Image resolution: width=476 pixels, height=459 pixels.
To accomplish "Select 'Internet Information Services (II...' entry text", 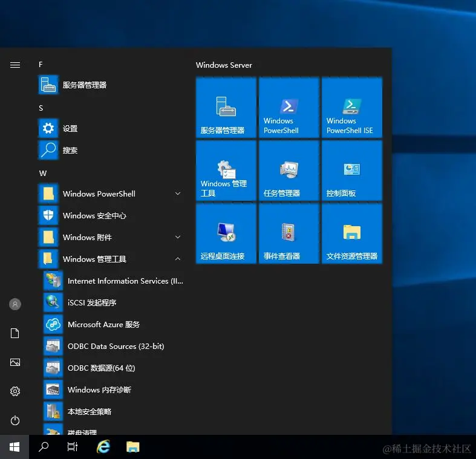I will (x=125, y=281).
